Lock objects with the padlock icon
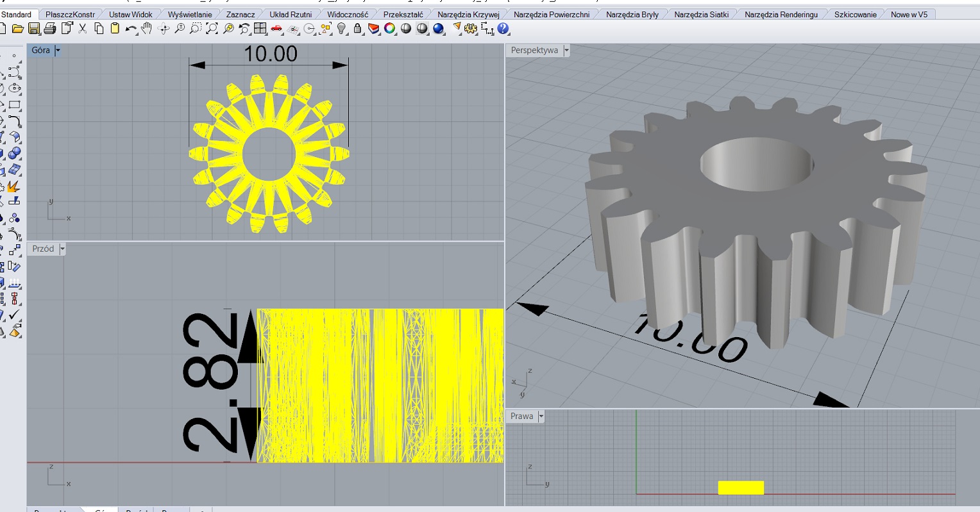The height and width of the screenshot is (512, 980). 357,28
